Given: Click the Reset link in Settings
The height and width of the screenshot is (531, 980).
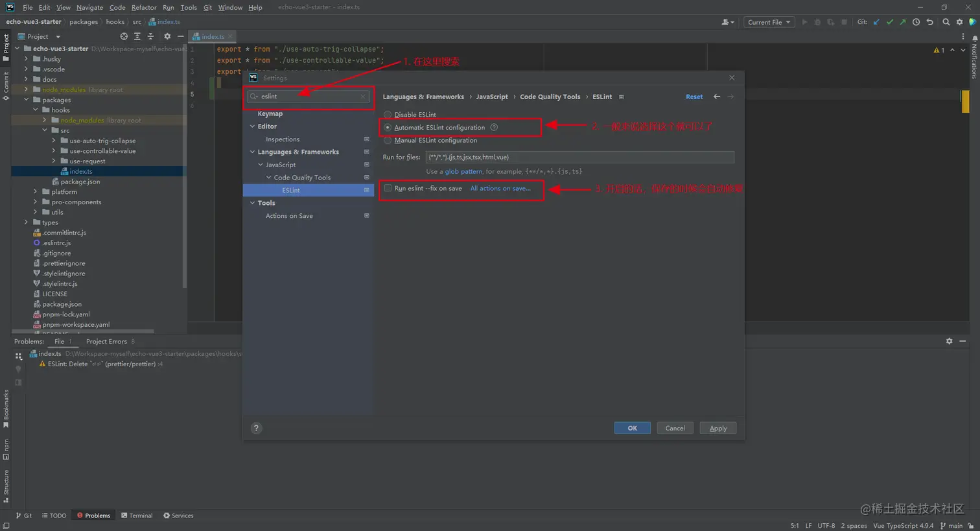Looking at the screenshot, I should [x=694, y=97].
